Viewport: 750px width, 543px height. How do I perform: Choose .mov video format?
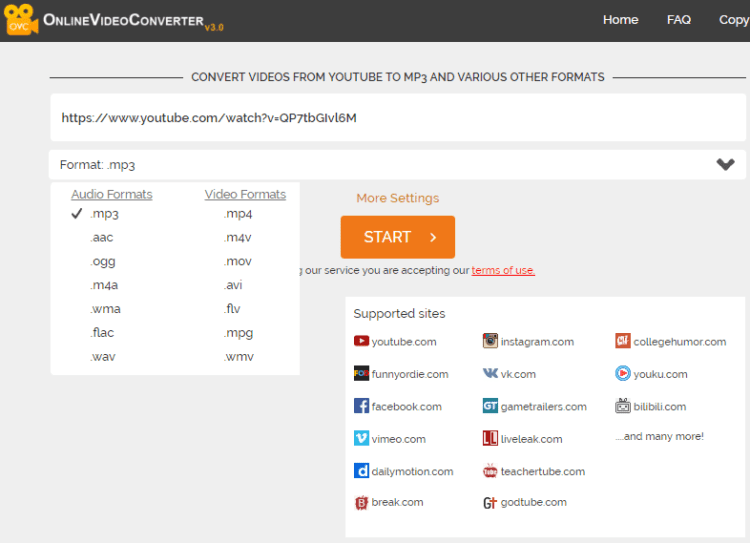(238, 261)
